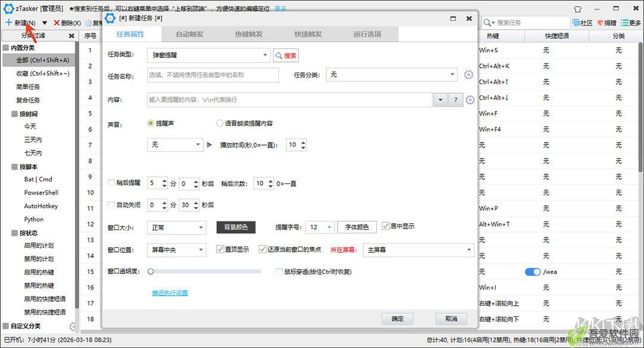
Task: Open the 窗口位置 屏幕中央 dropdown
Action: coord(177,250)
